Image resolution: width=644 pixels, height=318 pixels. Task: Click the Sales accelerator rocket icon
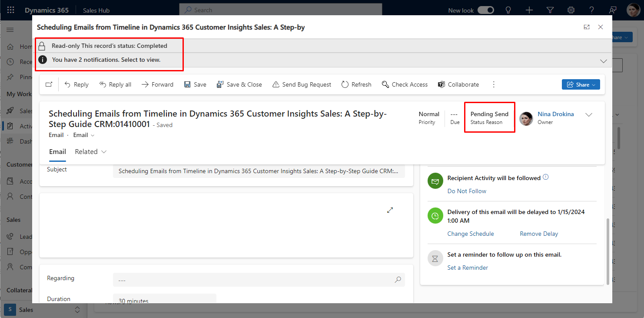[10, 111]
